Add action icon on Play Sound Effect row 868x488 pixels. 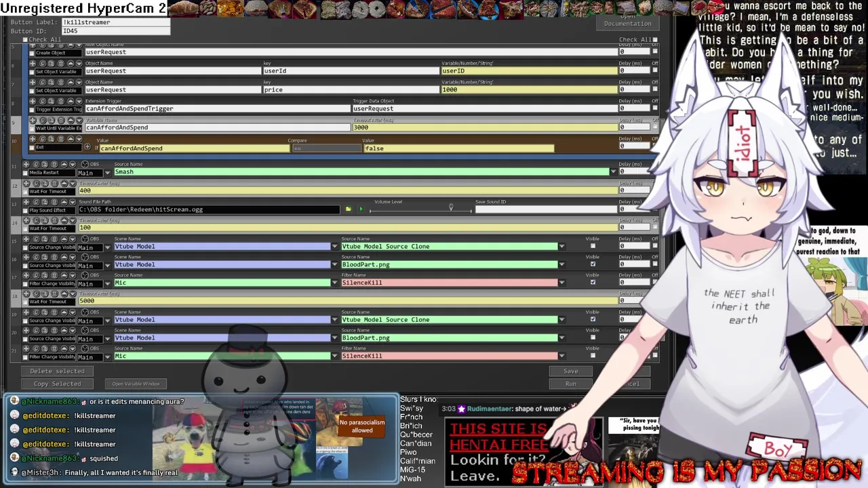click(26, 202)
